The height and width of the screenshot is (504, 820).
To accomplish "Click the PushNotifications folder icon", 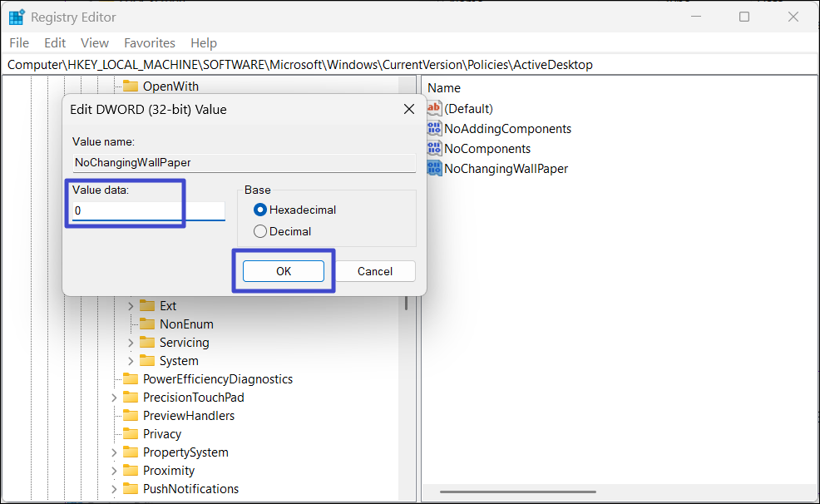I will click(x=131, y=488).
